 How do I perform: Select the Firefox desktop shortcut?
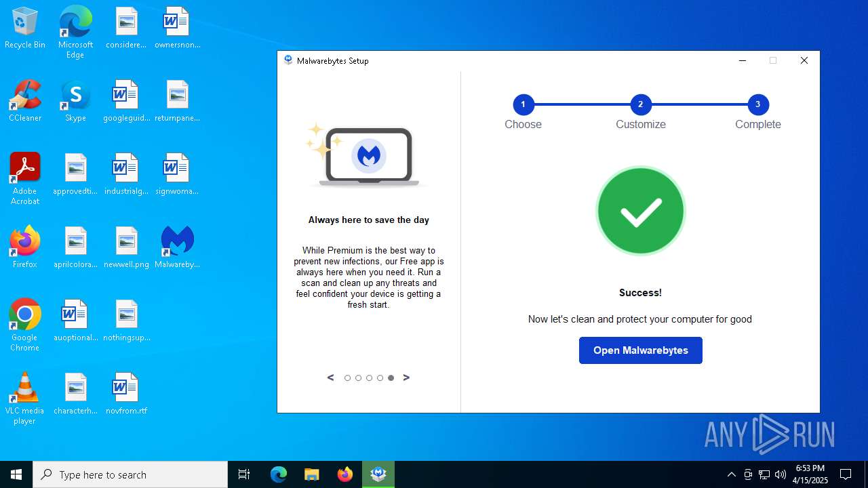[25, 247]
